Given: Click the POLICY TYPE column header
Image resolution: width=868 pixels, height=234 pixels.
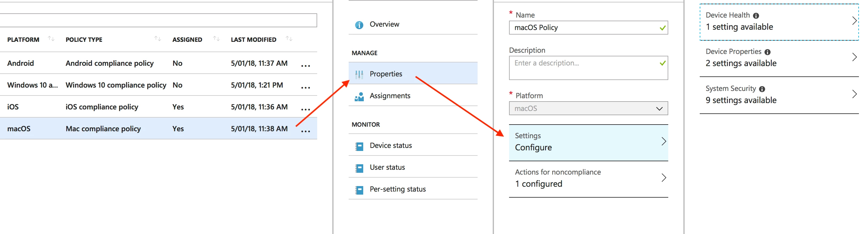Looking at the screenshot, I should click(84, 39).
